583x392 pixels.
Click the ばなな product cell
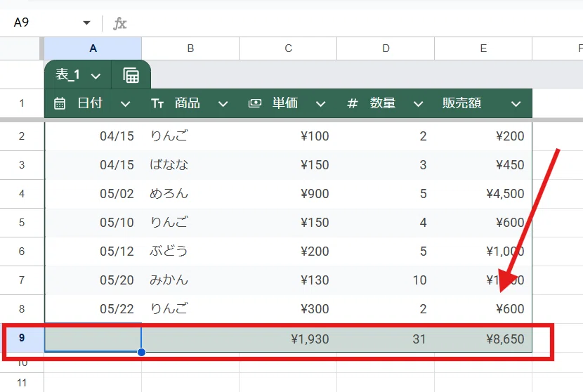190,165
